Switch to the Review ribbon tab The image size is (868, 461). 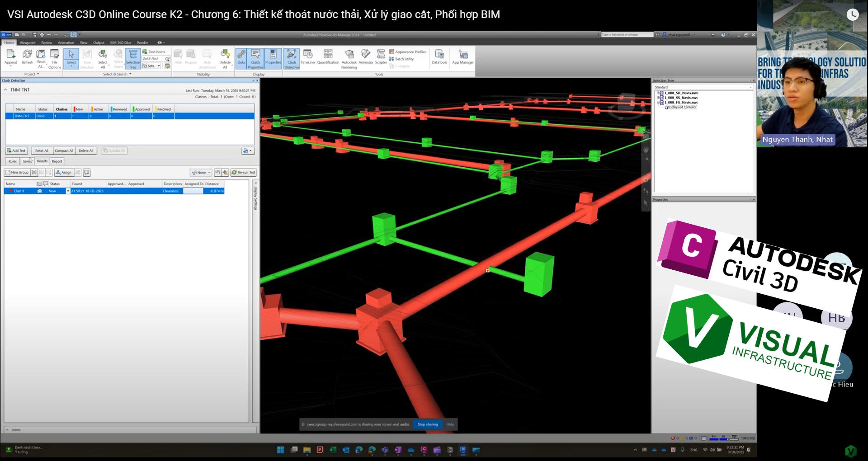[47, 42]
